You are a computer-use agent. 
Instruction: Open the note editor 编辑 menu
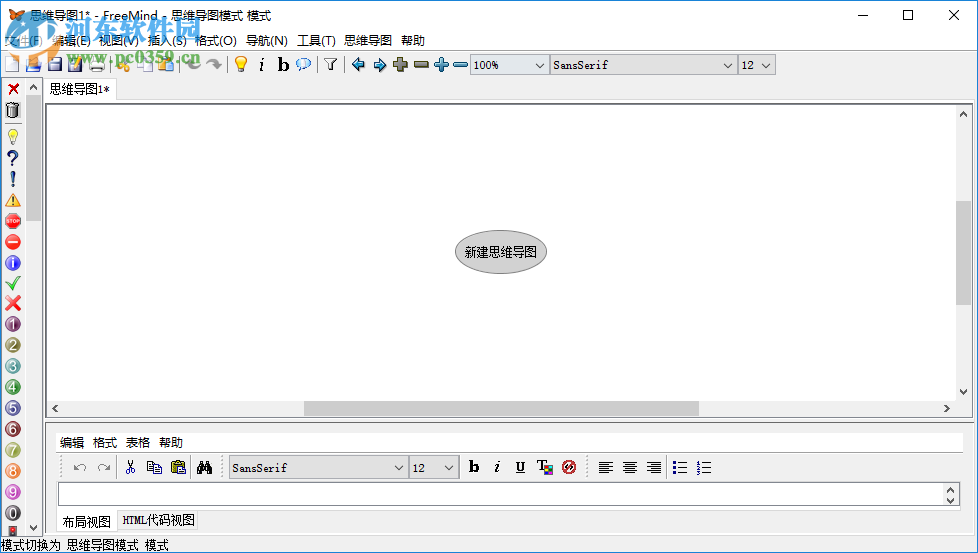click(x=72, y=443)
